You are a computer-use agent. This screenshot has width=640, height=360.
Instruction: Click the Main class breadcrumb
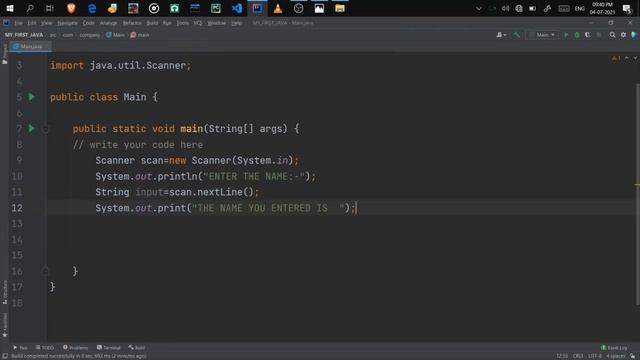[115, 35]
